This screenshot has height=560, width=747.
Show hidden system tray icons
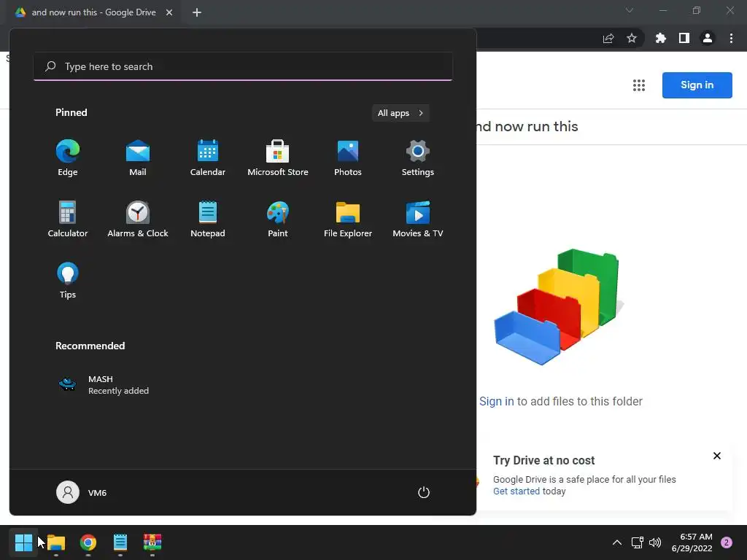tap(616, 542)
